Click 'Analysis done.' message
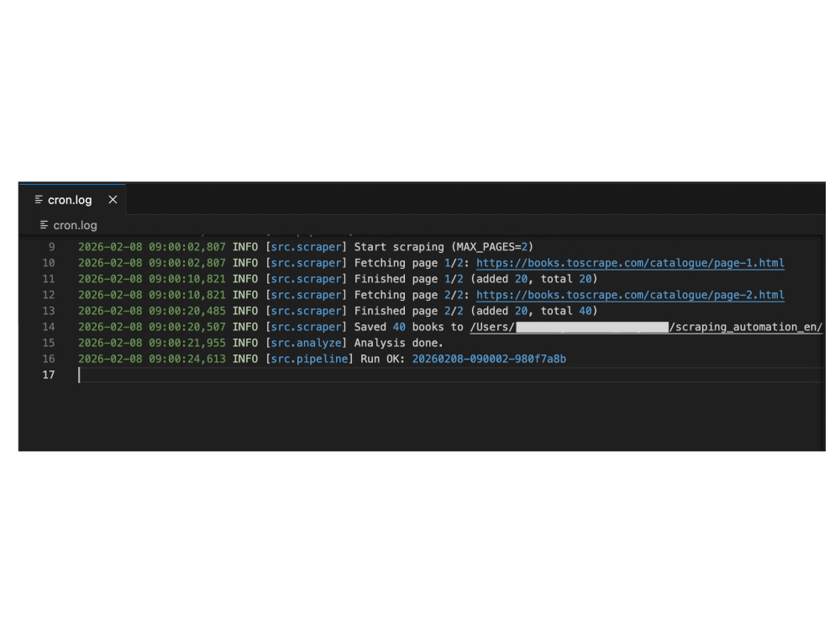Screen dimensions: 840x630 (398, 343)
